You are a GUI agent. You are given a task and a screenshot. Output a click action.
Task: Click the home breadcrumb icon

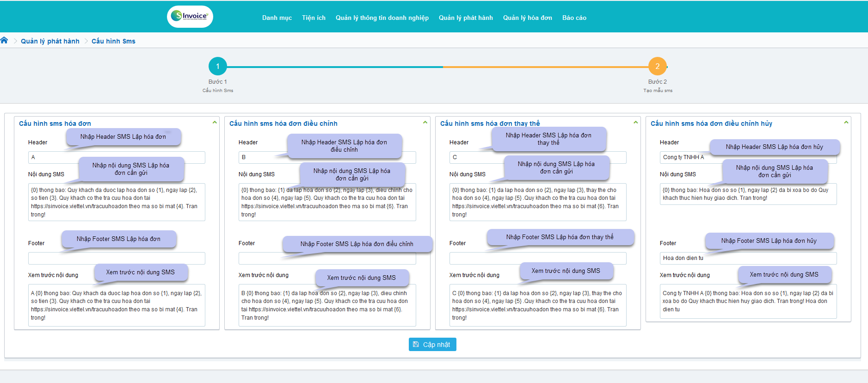point(4,41)
